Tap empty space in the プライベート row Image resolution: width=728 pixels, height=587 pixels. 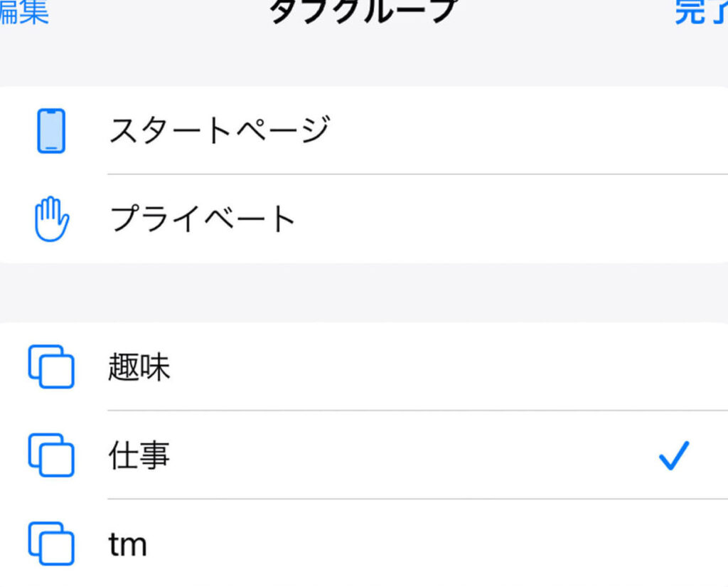pos(498,219)
